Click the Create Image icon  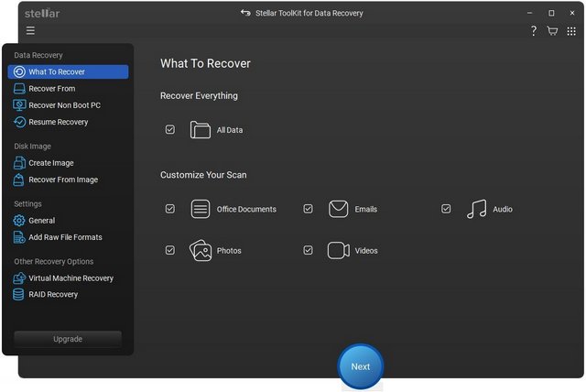coord(19,163)
